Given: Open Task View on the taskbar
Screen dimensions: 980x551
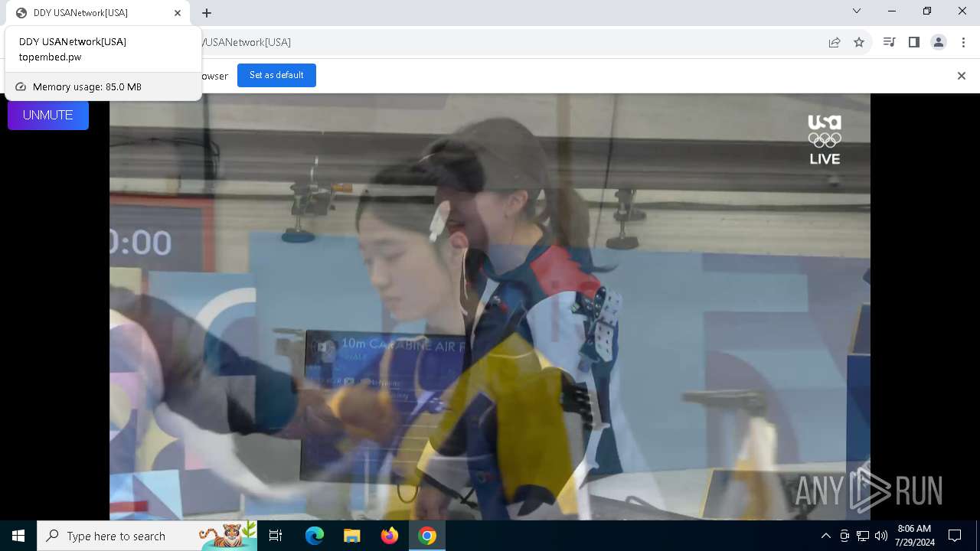Looking at the screenshot, I should pos(276,536).
